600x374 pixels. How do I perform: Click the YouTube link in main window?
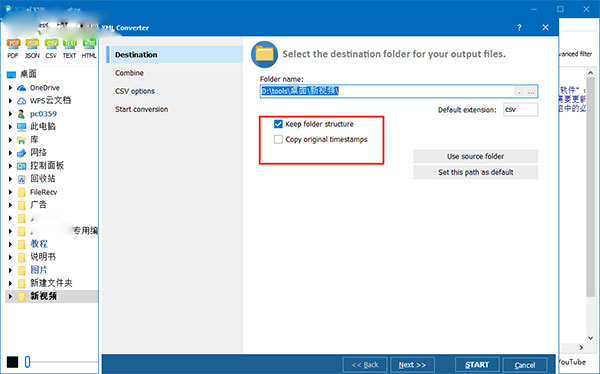[572, 362]
